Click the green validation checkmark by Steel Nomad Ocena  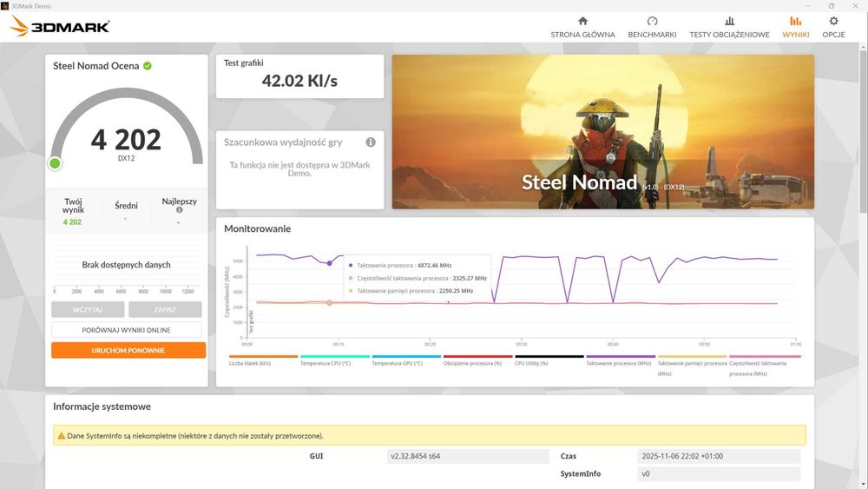[148, 66]
